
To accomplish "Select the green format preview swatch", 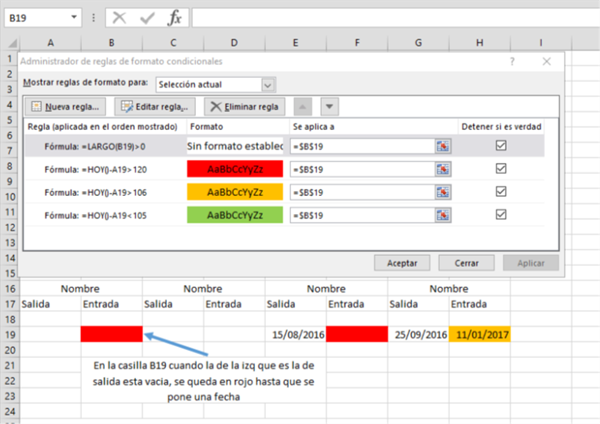I will pyautogui.click(x=235, y=215).
